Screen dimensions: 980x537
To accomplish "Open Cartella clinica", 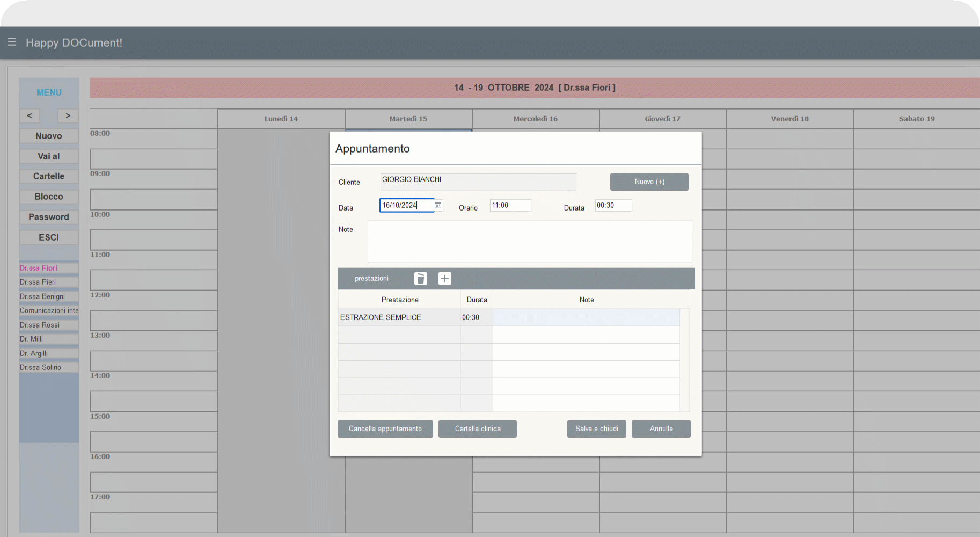I will click(477, 429).
